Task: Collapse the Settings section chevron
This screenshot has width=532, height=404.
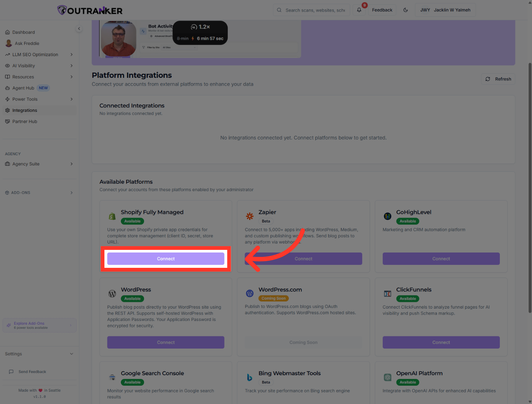Action: pos(71,354)
